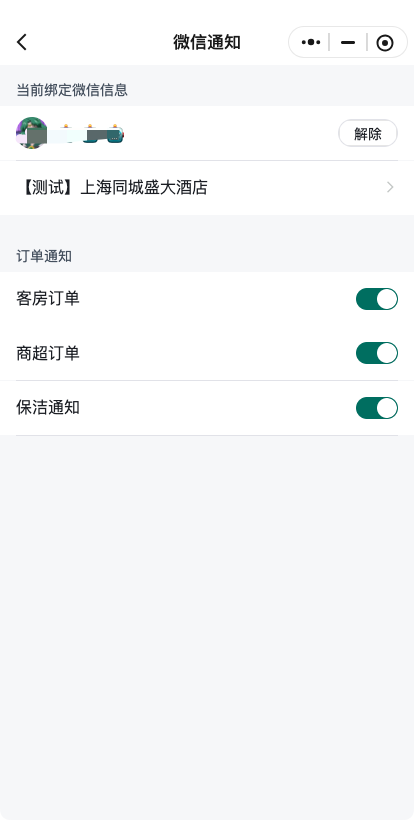Select the 保洁通知 row label
The height and width of the screenshot is (820, 414).
click(48, 408)
